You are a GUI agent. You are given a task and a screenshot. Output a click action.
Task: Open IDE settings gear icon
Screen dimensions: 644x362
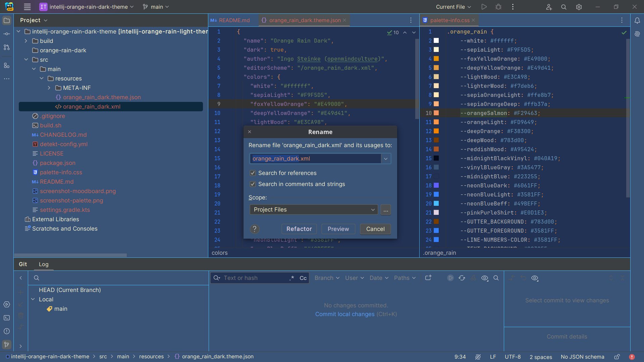pos(579,7)
